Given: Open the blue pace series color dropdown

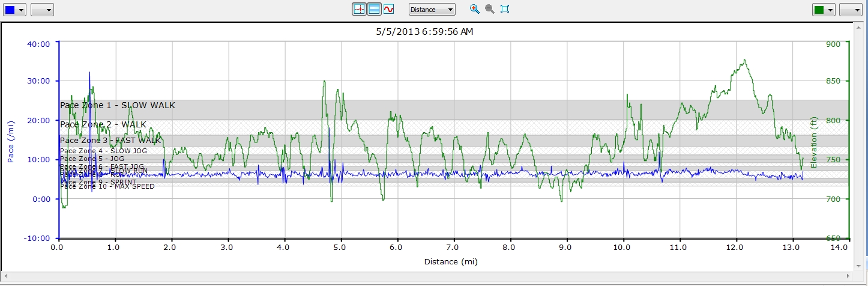Looking at the screenshot, I should [15, 10].
